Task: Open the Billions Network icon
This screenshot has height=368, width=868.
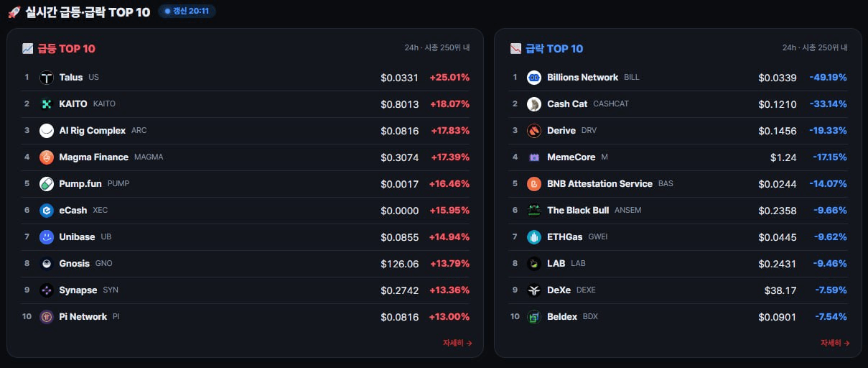Action: [x=534, y=78]
